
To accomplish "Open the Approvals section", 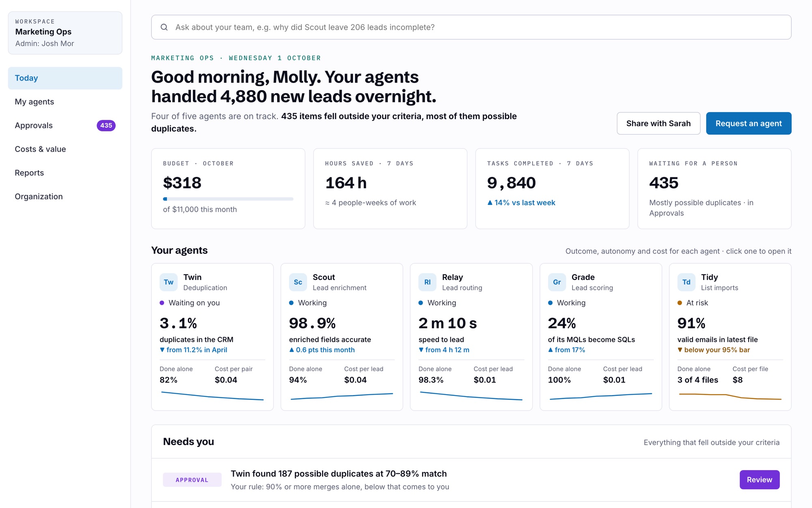I will pyautogui.click(x=65, y=126).
